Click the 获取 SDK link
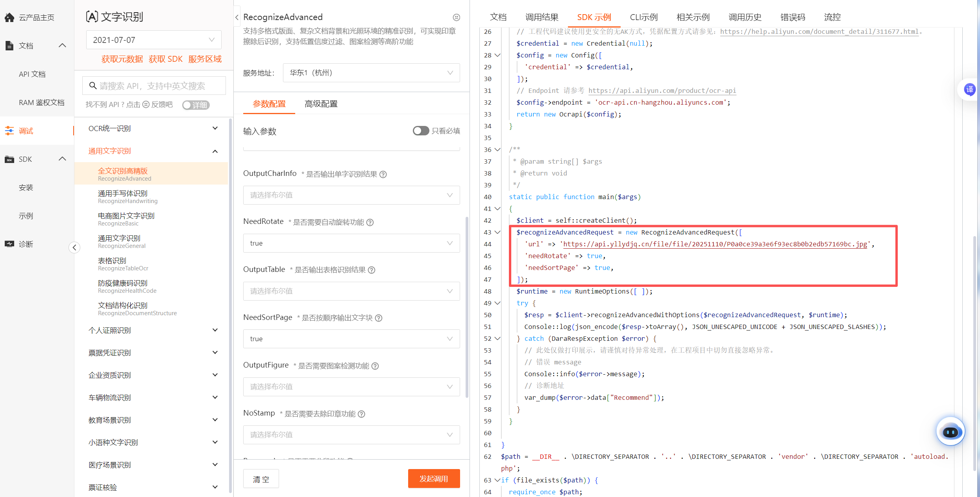980x497 pixels. click(165, 59)
